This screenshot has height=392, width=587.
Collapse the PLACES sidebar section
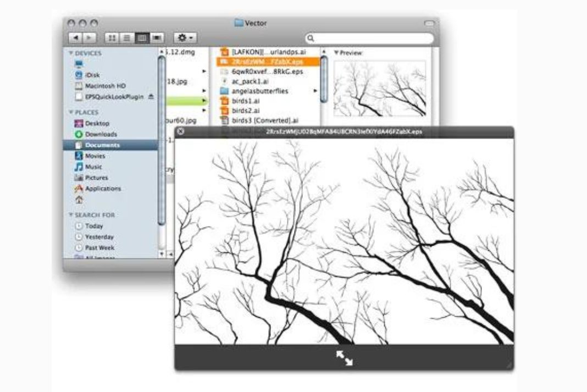coord(71,112)
